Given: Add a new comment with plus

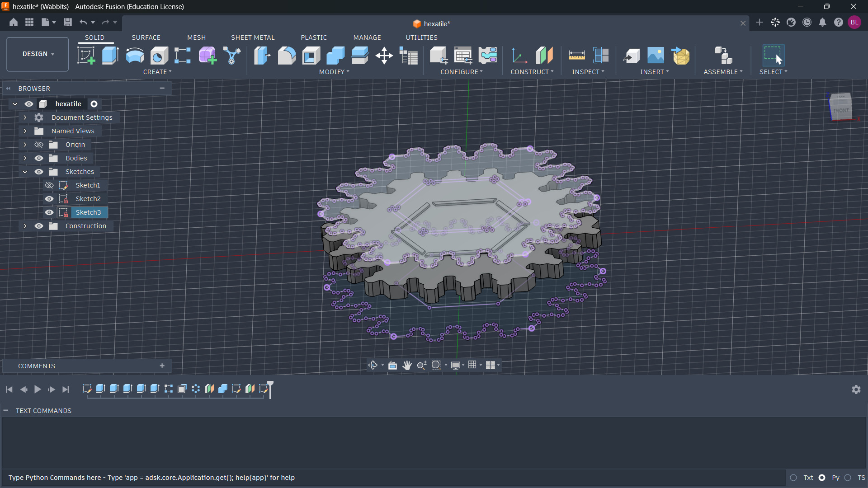Looking at the screenshot, I should [x=162, y=366].
